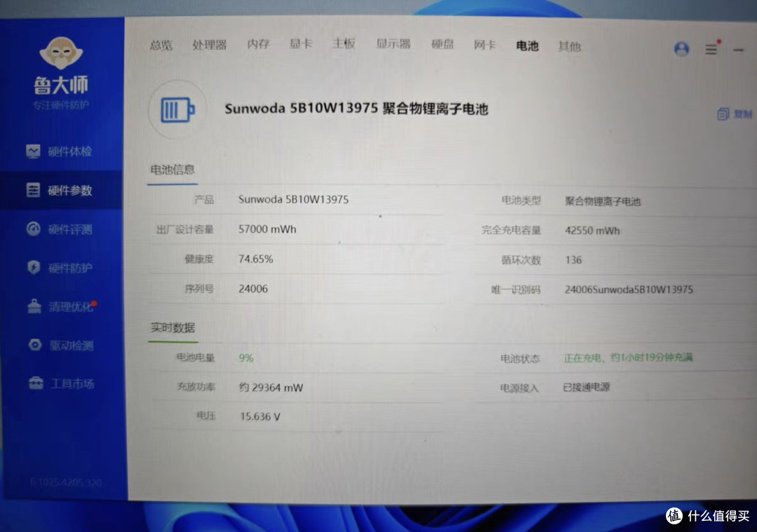Click the 电池类型 value 聚合物锂离子电池
The width and height of the screenshot is (757, 532).
tap(603, 201)
